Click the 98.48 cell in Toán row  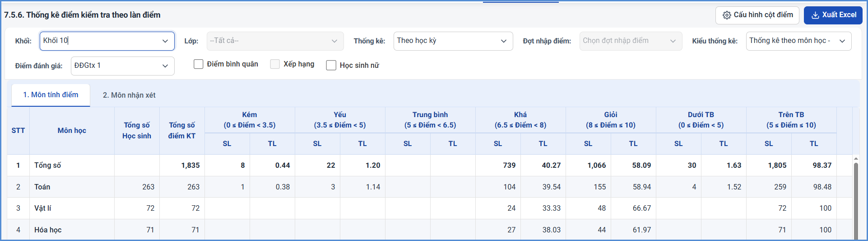(x=814, y=187)
